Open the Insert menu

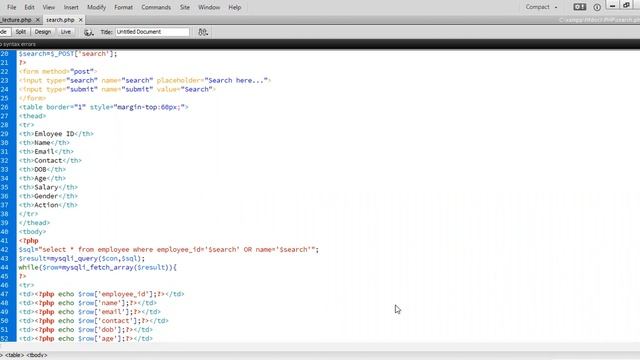point(71,7)
